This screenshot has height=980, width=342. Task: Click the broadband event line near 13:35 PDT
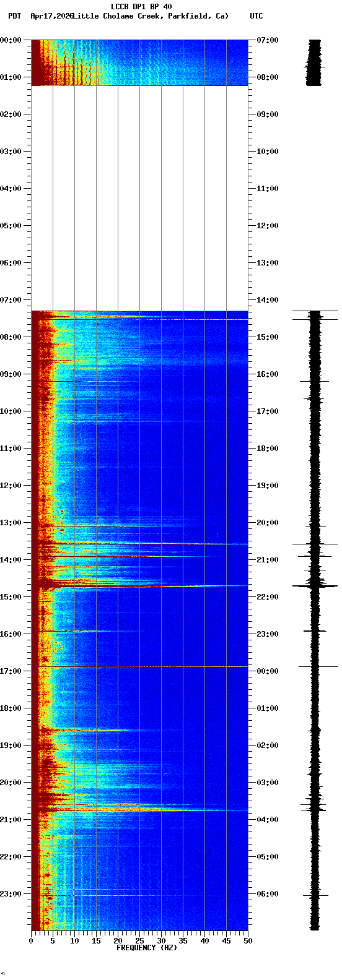point(139,544)
